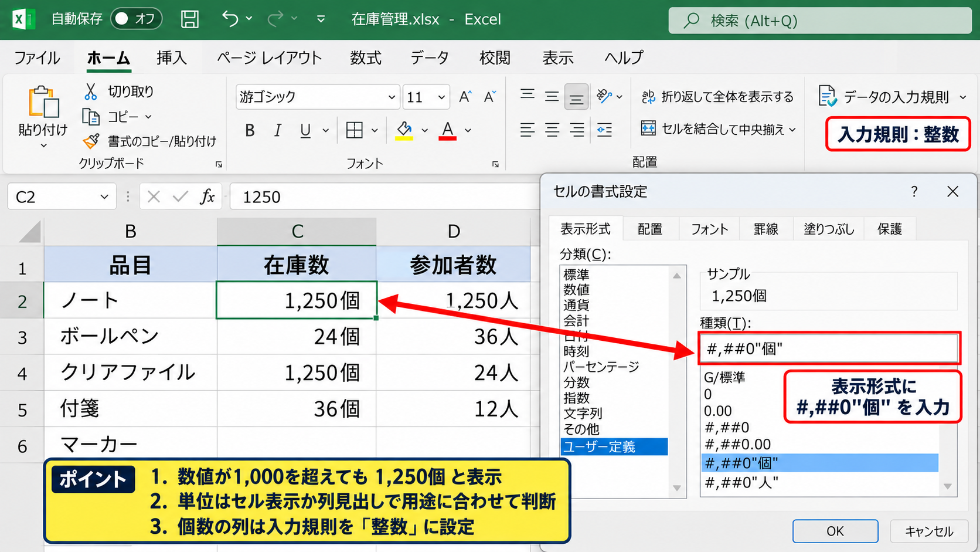This screenshot has width=980, height=552.
Task: Open the Copy dropdown arrow
Action: tap(148, 117)
